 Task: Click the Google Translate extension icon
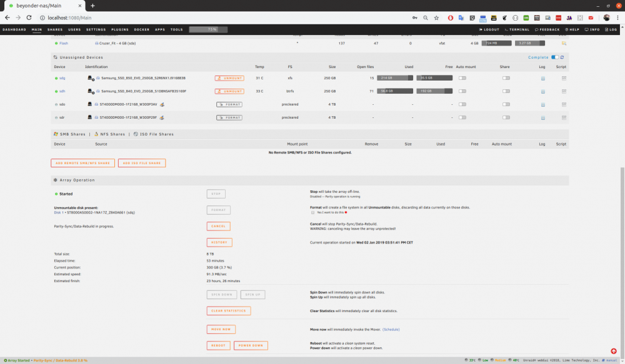coord(461,18)
